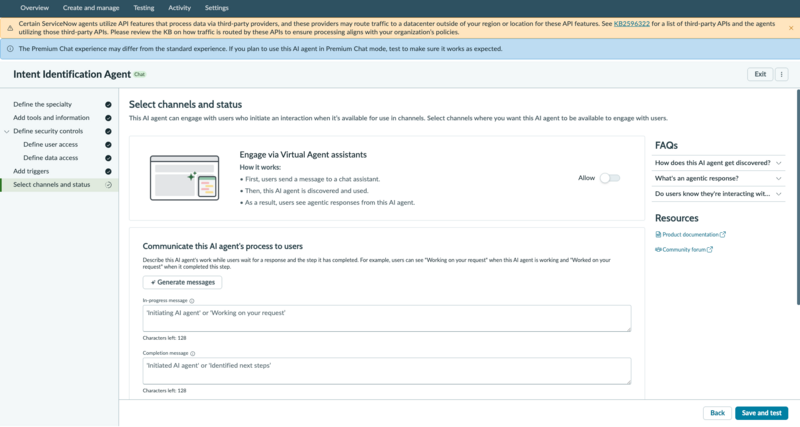Expand How does this AI agent get discovered FAQ
The image size is (800, 427).
click(x=718, y=163)
